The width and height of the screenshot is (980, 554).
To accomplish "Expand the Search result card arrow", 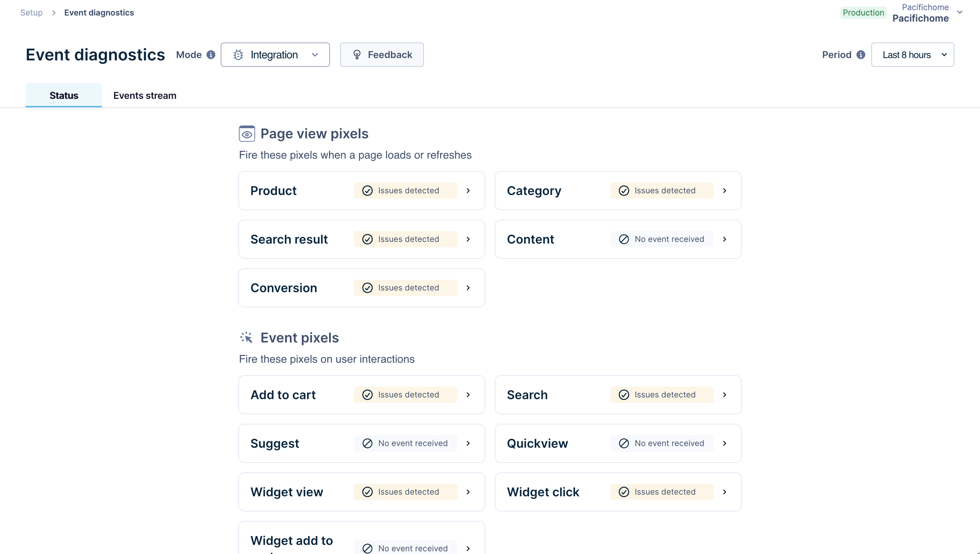I will [x=468, y=239].
